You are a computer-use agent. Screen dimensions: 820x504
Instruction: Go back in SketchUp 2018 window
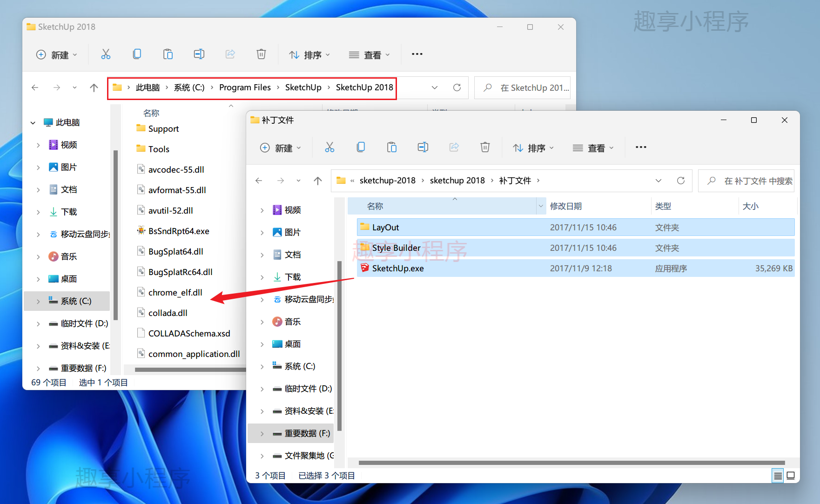(35, 87)
